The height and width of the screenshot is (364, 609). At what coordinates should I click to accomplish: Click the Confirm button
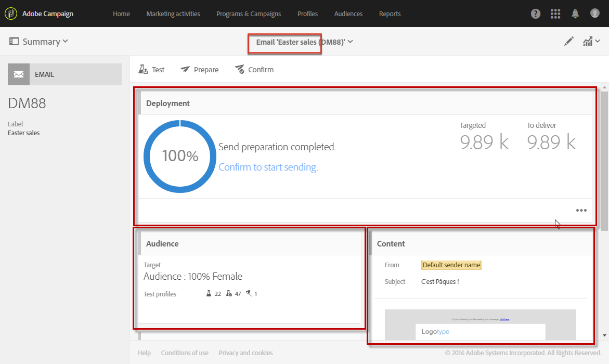(254, 70)
